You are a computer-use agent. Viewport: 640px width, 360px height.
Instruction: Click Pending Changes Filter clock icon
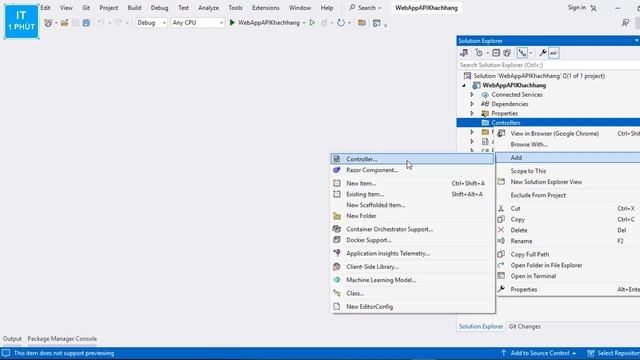pos(479,53)
